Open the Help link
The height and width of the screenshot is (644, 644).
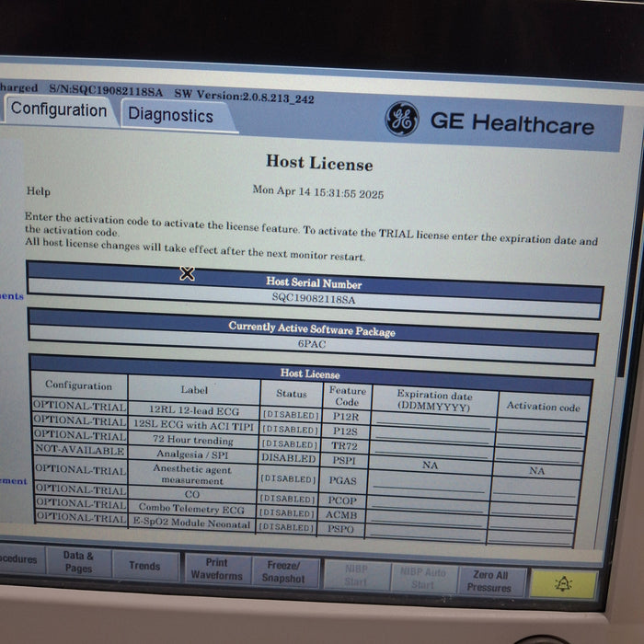click(x=39, y=191)
